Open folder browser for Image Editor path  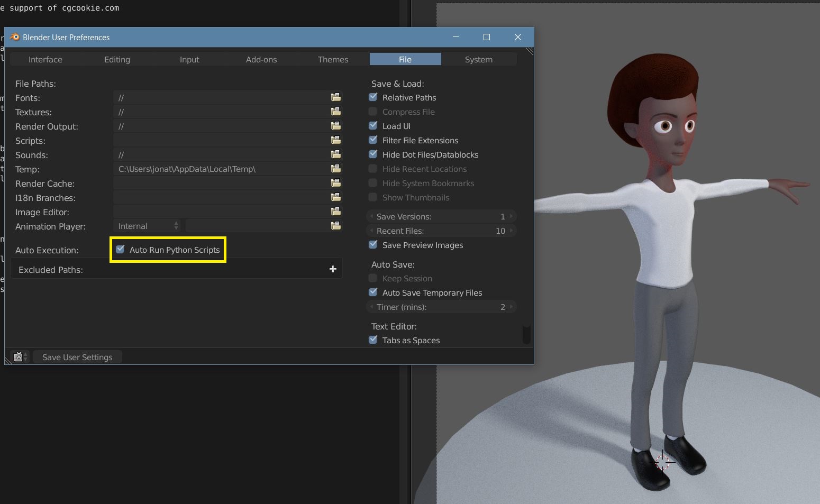tap(335, 212)
